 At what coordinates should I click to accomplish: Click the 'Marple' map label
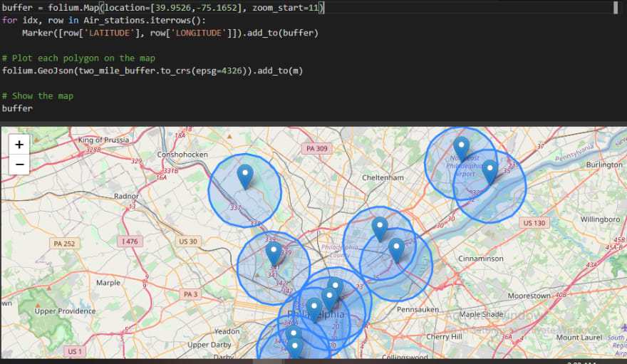(108, 283)
